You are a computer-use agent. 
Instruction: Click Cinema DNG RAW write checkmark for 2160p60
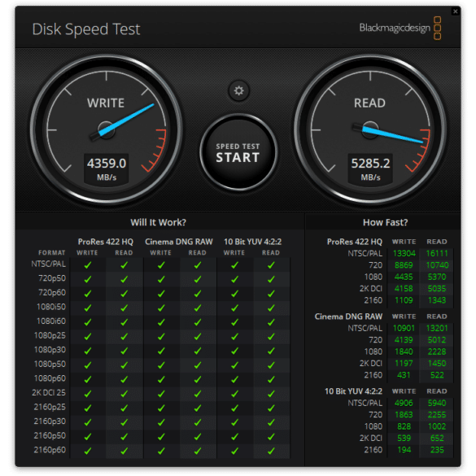(x=161, y=451)
